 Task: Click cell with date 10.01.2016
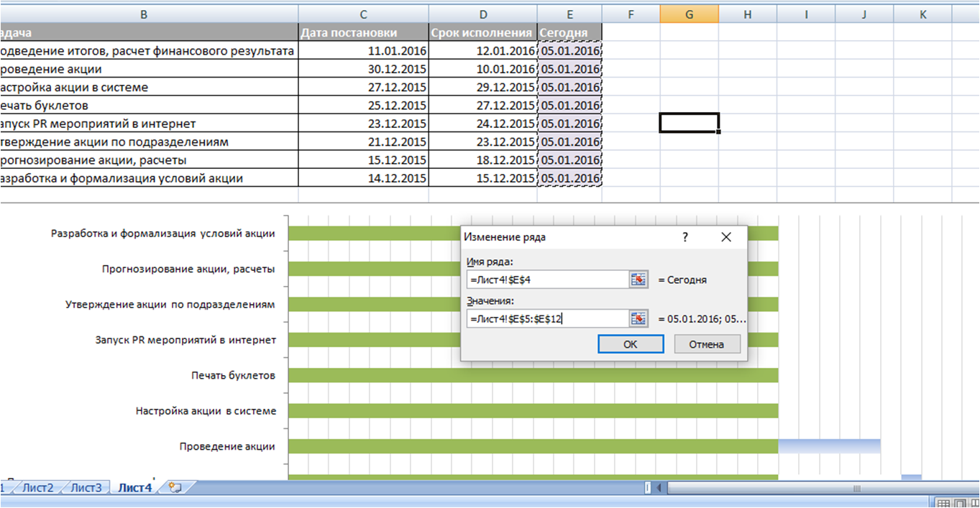[x=483, y=69]
